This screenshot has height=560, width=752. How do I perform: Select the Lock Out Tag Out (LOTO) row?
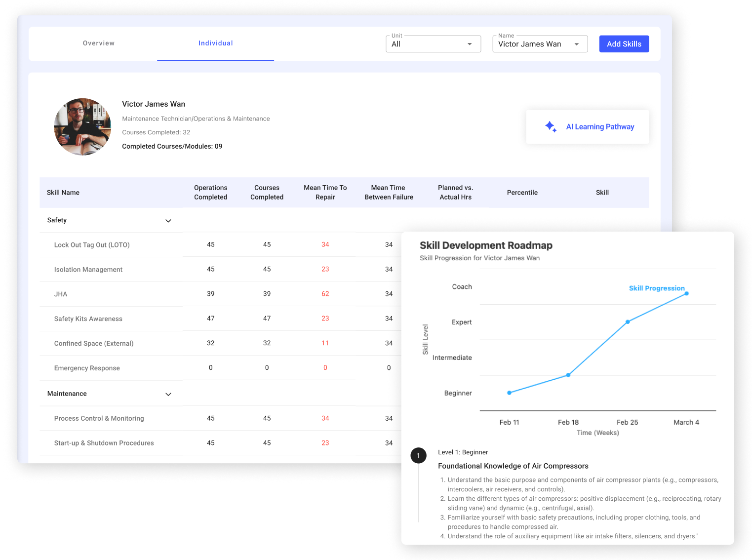pyautogui.click(x=92, y=245)
